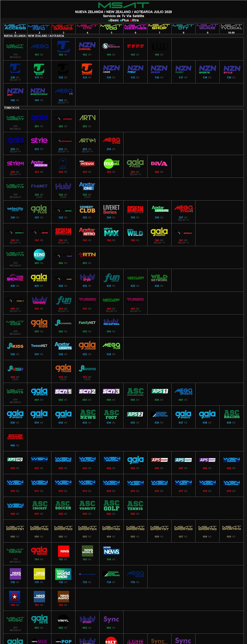Select the style channel 231 logo
The image size is (247, 644).
point(39,140)
